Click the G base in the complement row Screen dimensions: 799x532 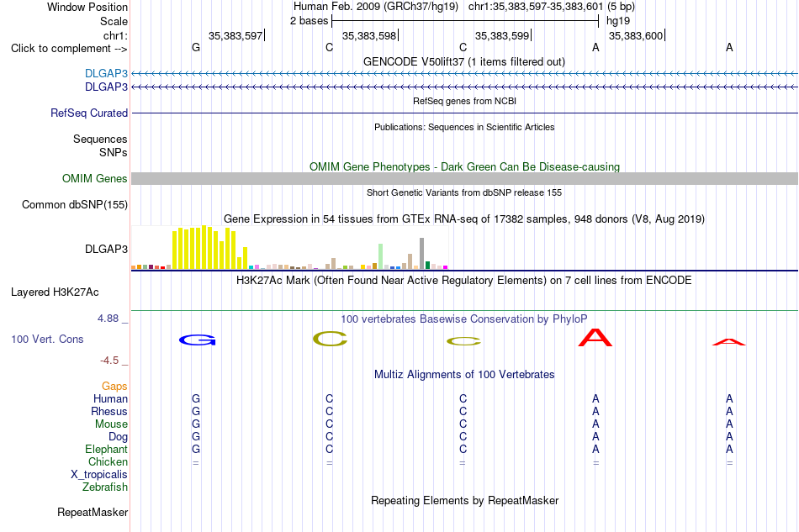point(196,47)
